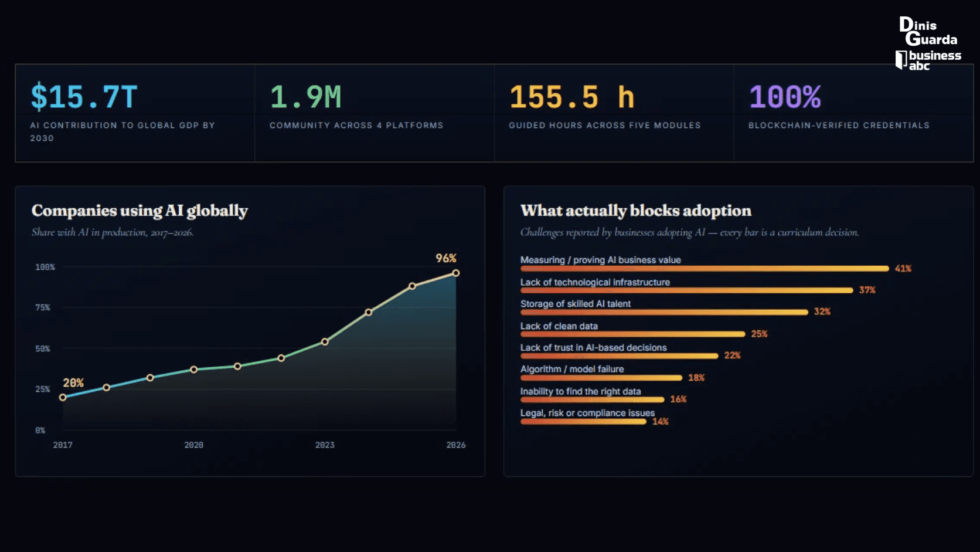
Task: Select the 1.9M community figure
Action: click(x=305, y=97)
